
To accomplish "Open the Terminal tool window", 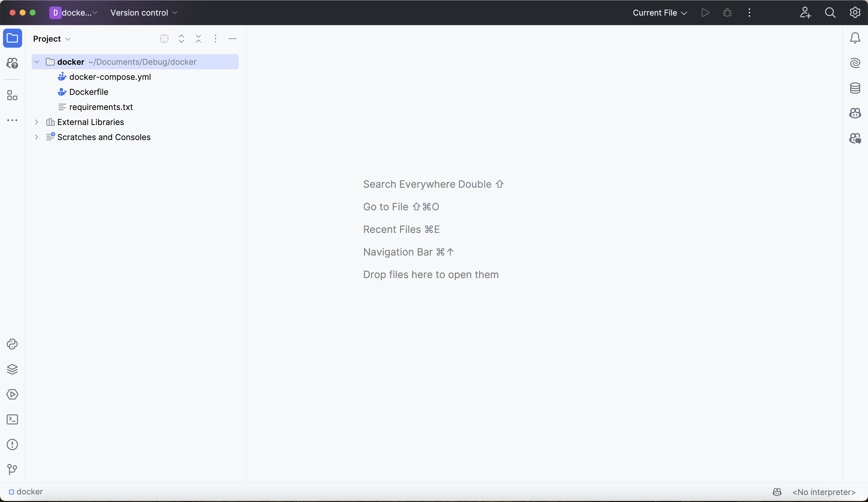I will pos(12,419).
